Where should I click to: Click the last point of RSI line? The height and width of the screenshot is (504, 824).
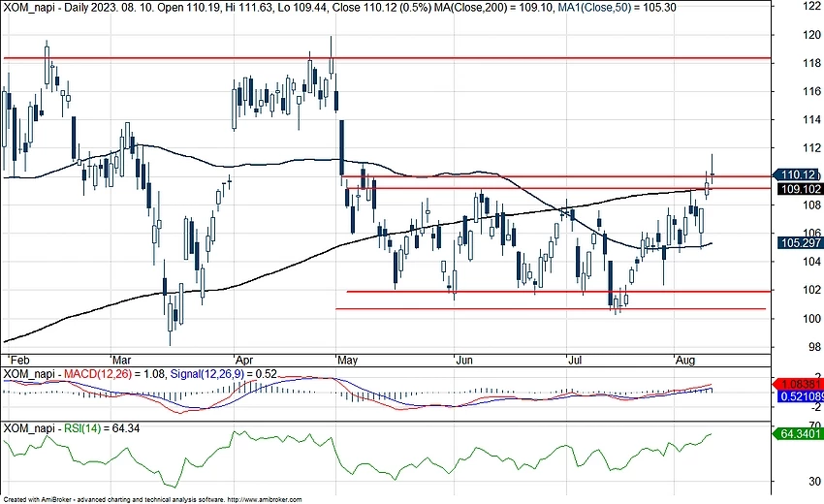pos(712,434)
